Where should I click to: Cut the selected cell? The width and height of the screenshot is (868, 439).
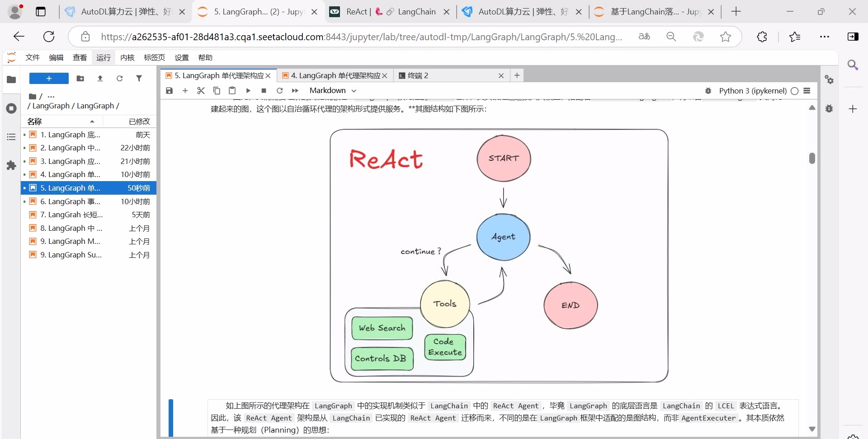tap(201, 90)
